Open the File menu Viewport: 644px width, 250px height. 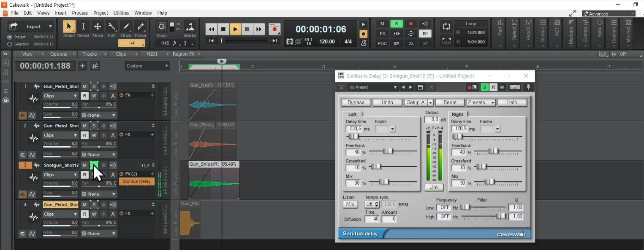coord(14,13)
